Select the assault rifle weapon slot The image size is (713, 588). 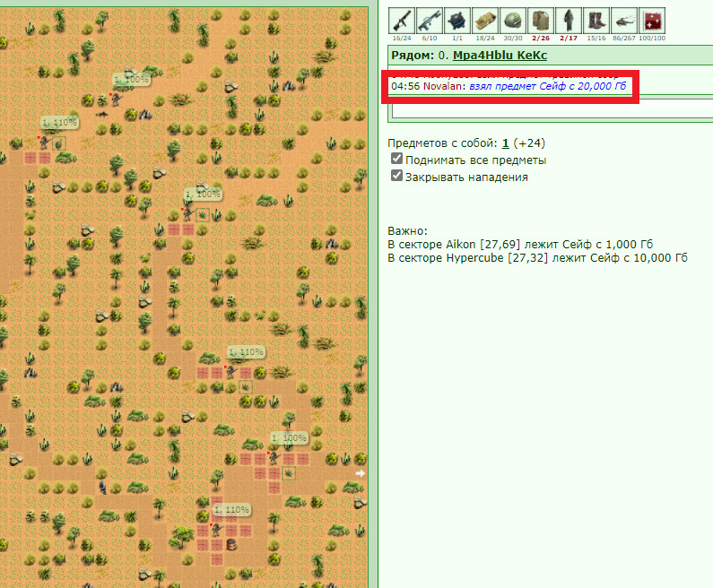coord(430,21)
